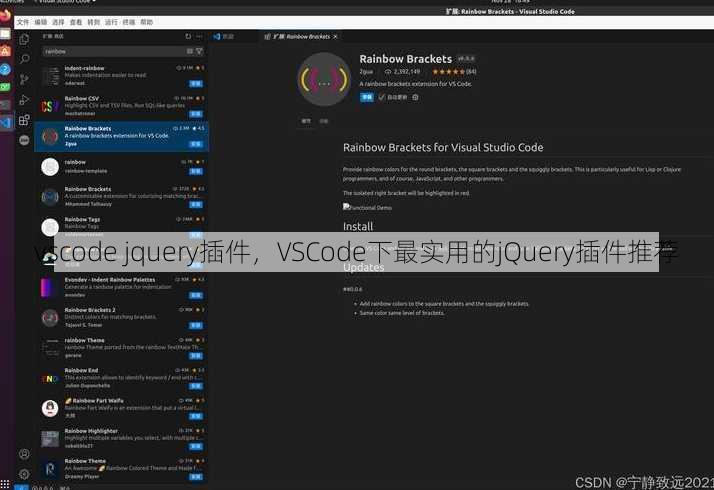Click the Rainbow Fart Waifu avatar

pyautogui.click(x=50, y=408)
